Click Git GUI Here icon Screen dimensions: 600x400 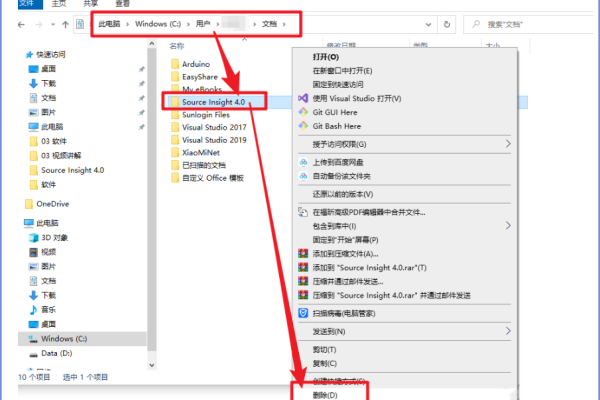pos(303,112)
